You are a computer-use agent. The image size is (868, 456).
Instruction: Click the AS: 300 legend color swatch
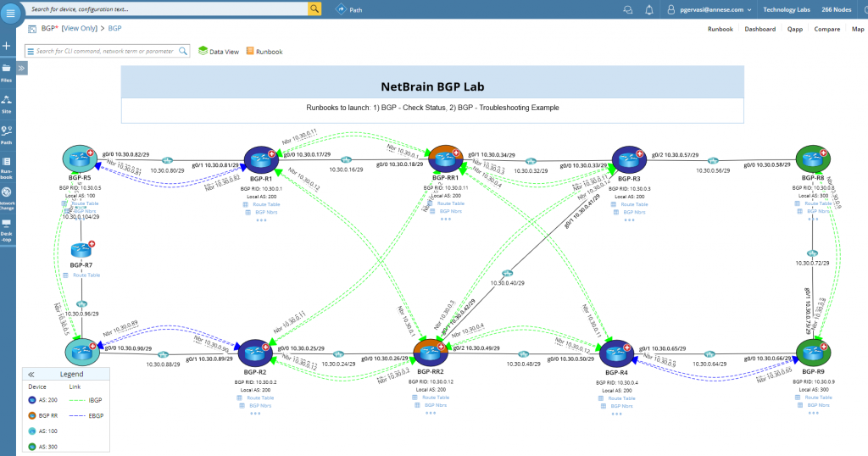click(x=32, y=447)
